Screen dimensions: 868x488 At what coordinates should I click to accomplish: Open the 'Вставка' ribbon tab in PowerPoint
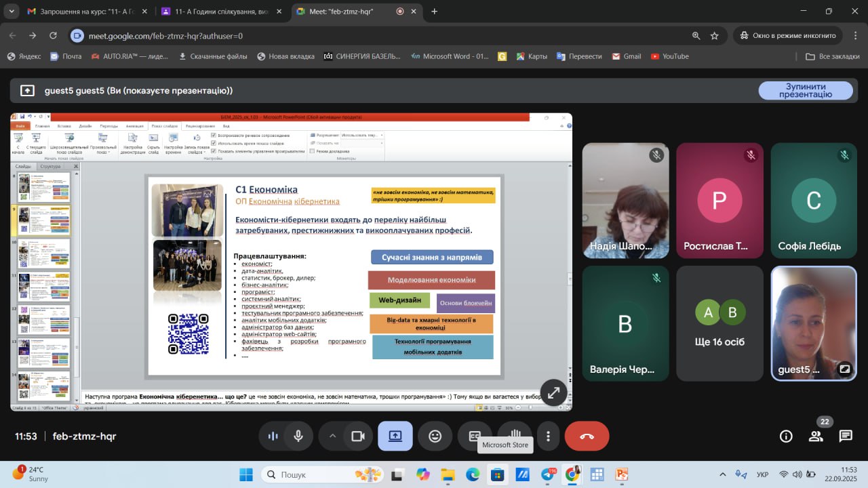[64, 126]
